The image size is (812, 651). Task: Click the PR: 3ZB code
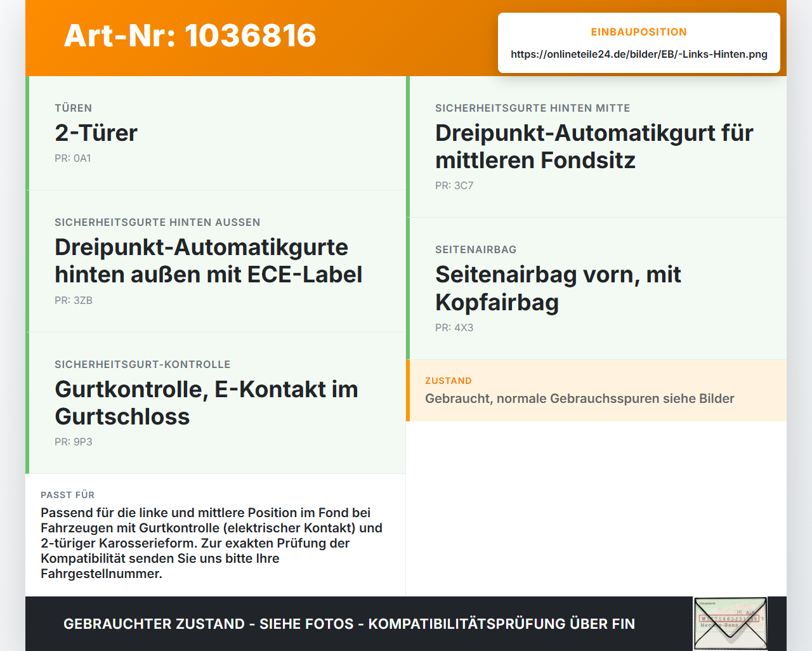[74, 300]
